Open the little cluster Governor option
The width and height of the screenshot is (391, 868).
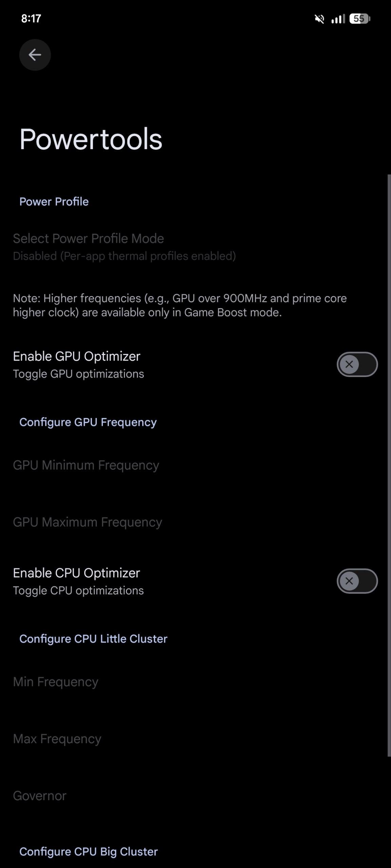[40, 795]
